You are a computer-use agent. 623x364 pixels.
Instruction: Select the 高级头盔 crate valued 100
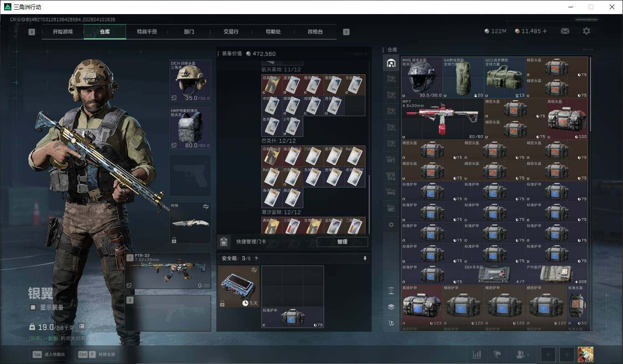[567, 119]
